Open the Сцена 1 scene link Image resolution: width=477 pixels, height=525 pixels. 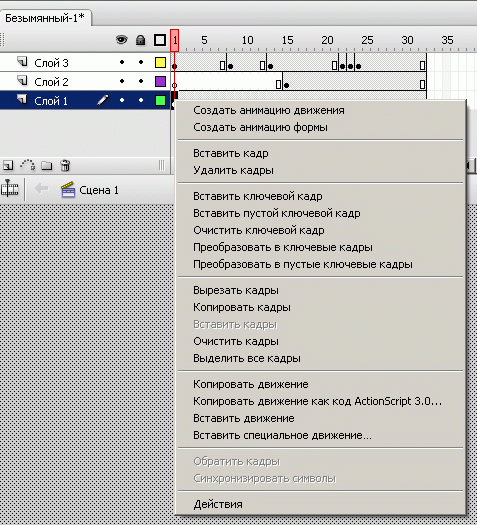click(x=99, y=190)
